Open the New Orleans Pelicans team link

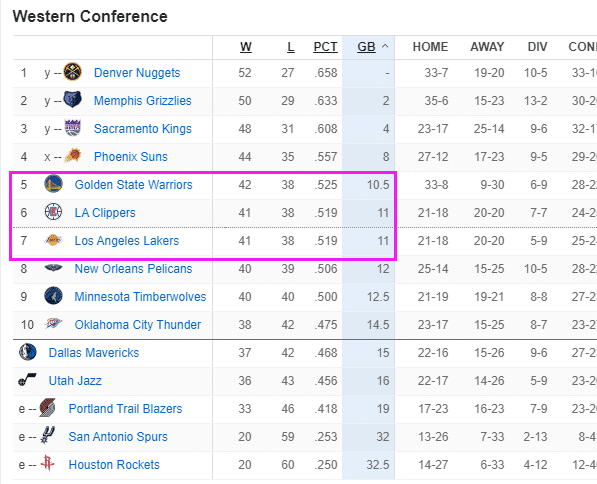(133, 268)
